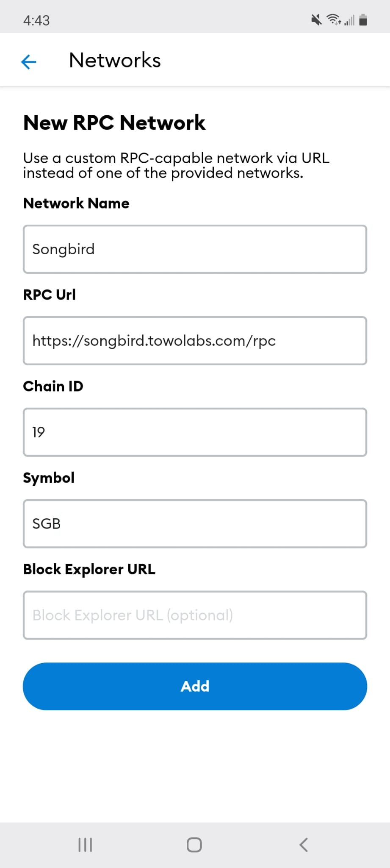
Task: Focus the Network Name field with Songbird
Action: coord(195,249)
